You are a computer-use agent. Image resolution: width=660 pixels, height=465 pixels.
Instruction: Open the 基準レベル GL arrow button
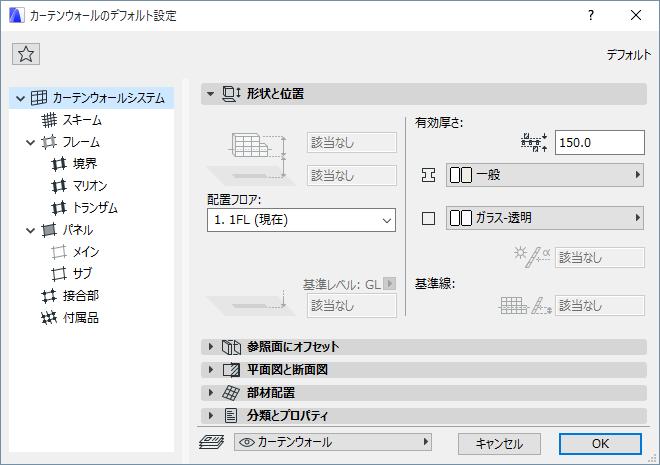(x=390, y=284)
